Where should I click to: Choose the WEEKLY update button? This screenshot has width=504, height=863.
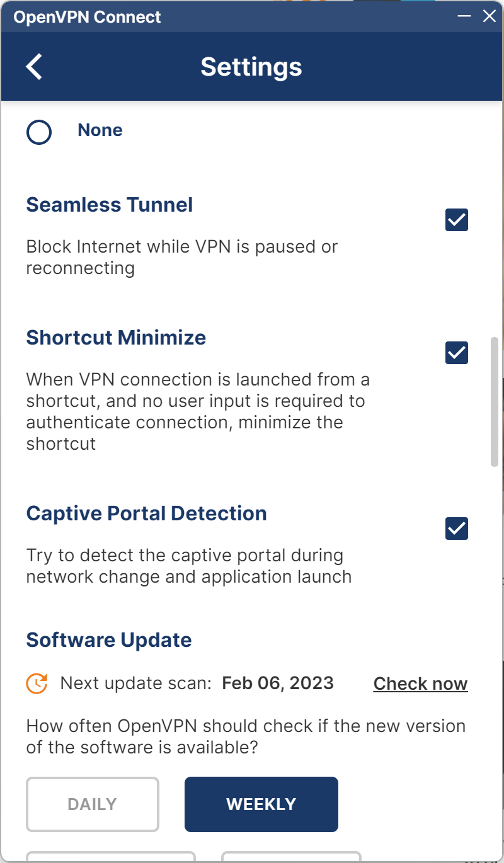261,804
